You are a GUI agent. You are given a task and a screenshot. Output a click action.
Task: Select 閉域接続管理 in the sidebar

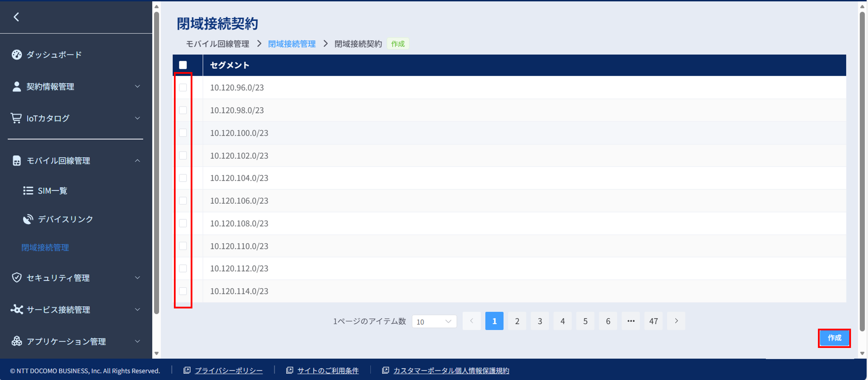[45, 247]
